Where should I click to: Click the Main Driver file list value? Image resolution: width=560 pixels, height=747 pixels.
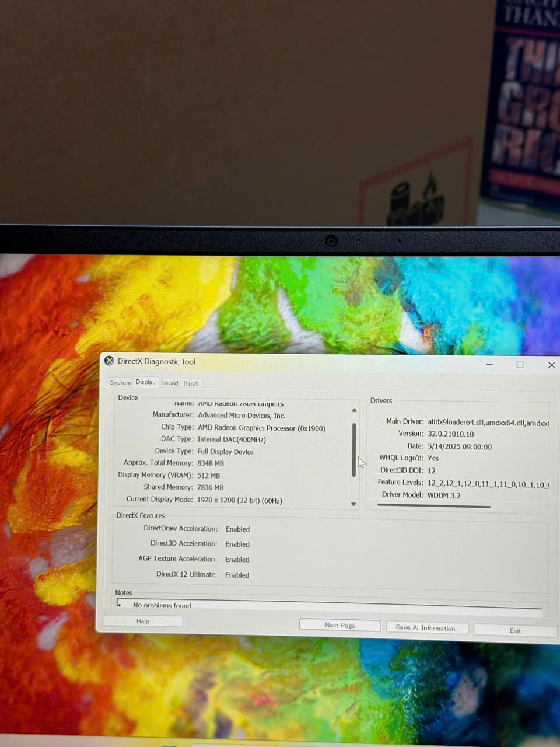(488, 423)
